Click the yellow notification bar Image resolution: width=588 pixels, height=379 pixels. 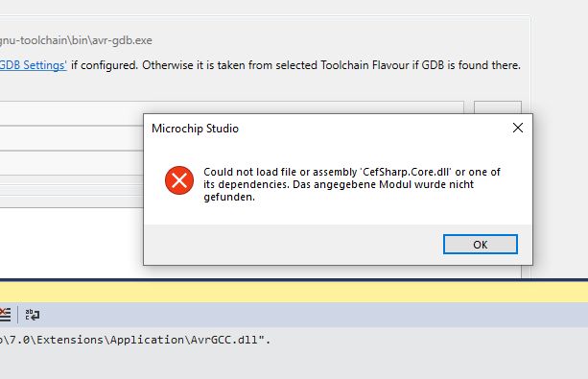click(294, 293)
